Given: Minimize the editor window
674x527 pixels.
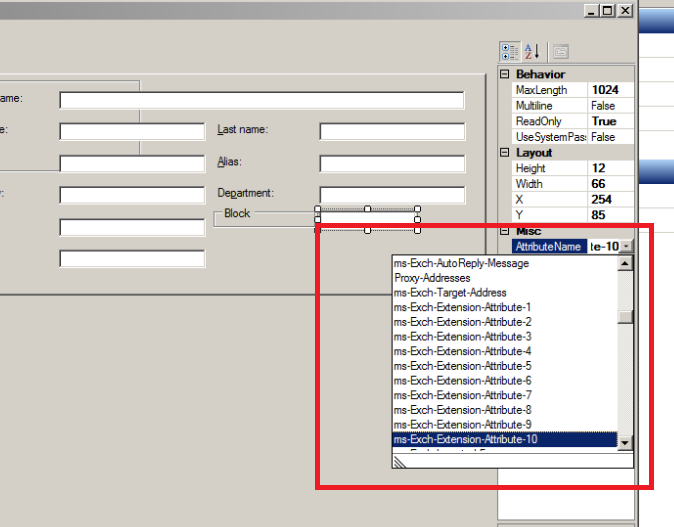Looking at the screenshot, I should (592, 10).
